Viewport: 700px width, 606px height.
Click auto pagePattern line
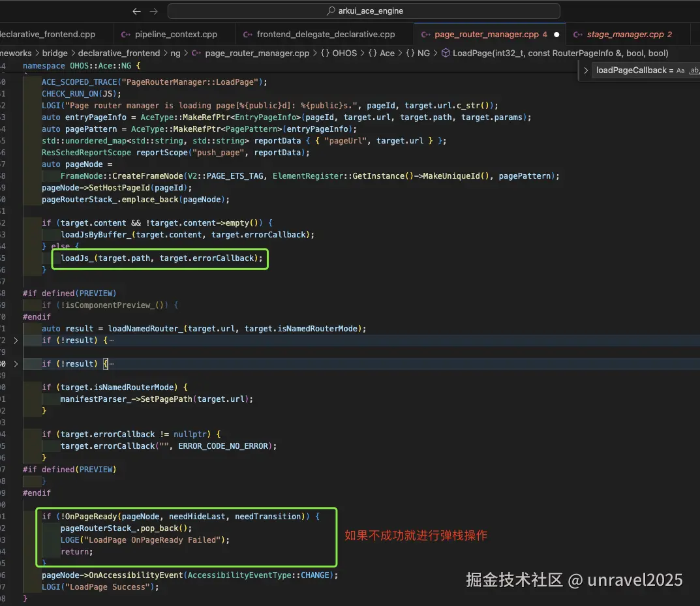pyautogui.click(x=199, y=129)
